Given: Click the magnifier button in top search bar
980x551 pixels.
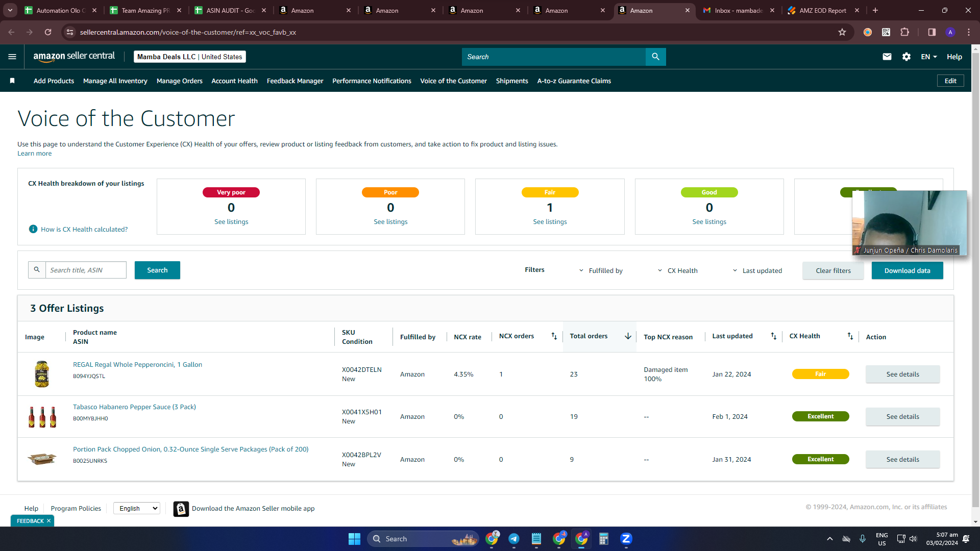Looking at the screenshot, I should [x=655, y=57].
